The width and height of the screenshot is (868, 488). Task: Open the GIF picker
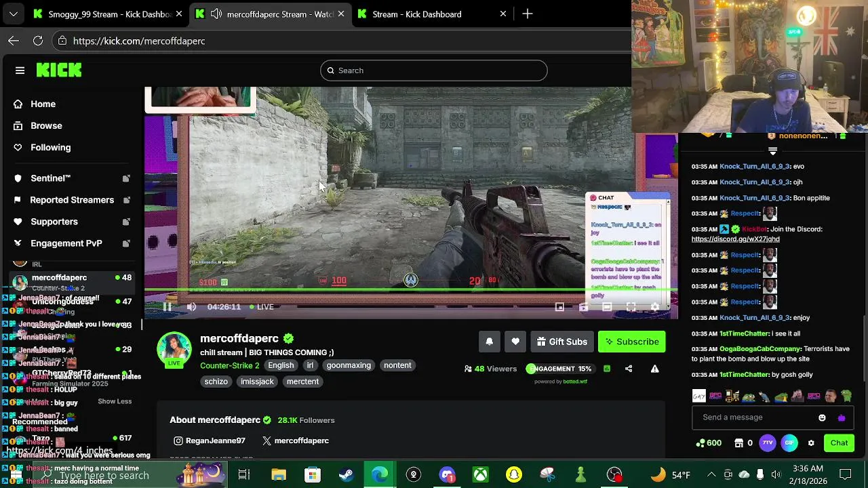(x=789, y=443)
